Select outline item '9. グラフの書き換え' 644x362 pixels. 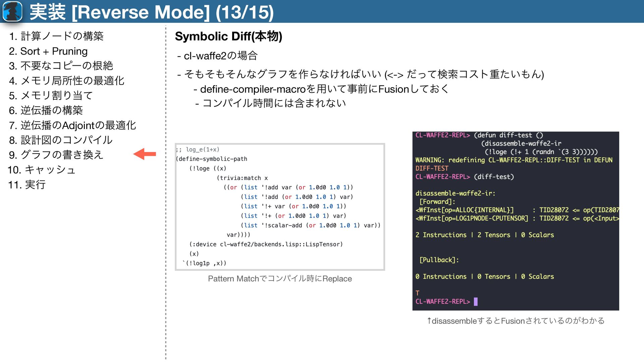coord(56,155)
